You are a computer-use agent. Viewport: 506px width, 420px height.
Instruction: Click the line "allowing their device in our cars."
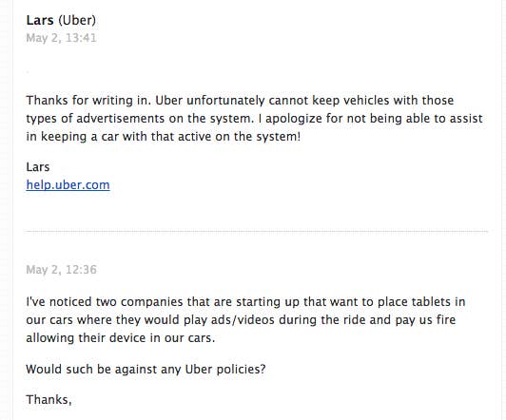pyautogui.click(x=121, y=338)
